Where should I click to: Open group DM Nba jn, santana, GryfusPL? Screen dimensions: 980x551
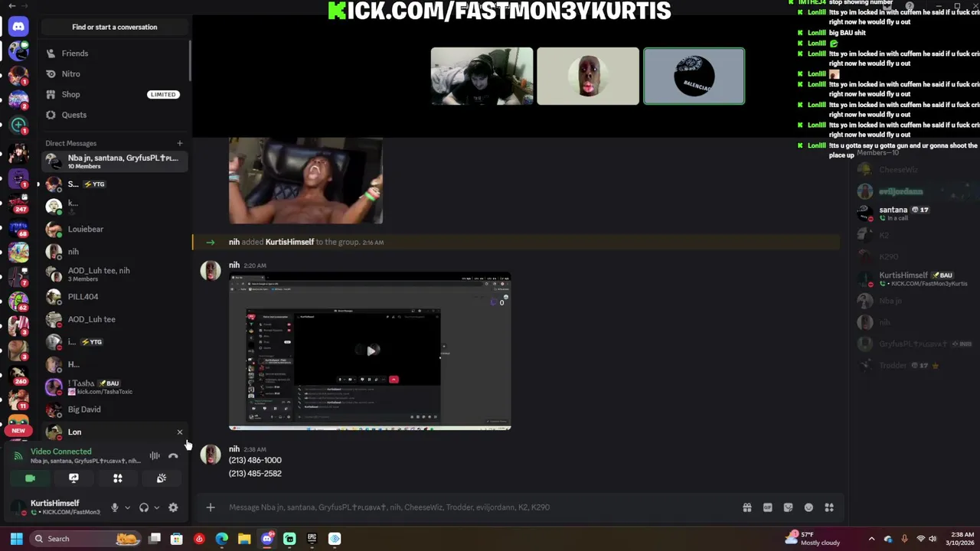point(115,161)
